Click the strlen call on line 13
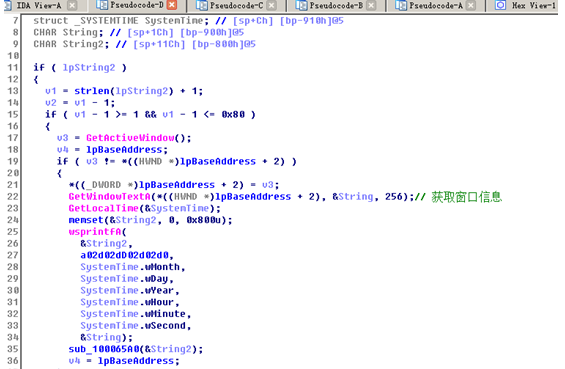565x369 pixels. 92,91
